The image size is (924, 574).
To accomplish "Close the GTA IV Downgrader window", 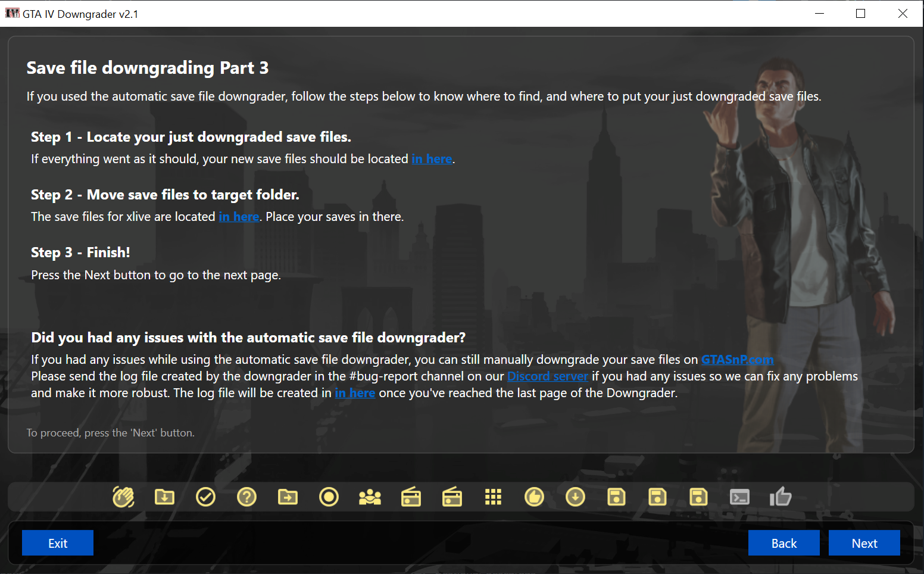I will point(903,13).
